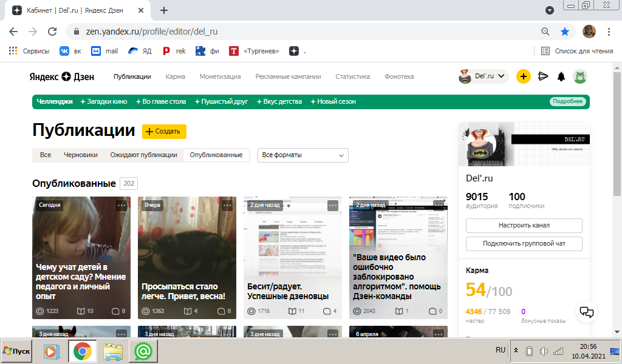This screenshot has width=622, height=364.
Task: Click the bookmark star icon
Action: [565, 32]
